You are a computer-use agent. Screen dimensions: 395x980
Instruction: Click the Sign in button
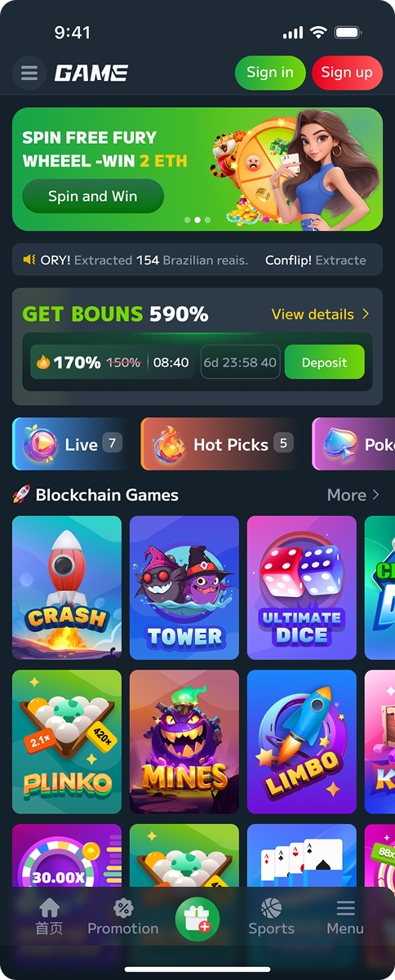(270, 73)
